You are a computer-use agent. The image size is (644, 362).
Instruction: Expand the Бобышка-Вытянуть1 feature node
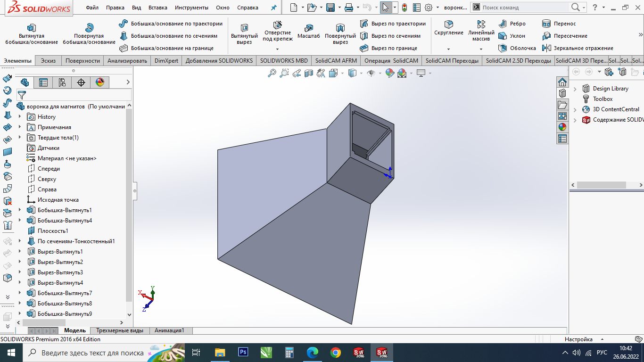click(20, 210)
